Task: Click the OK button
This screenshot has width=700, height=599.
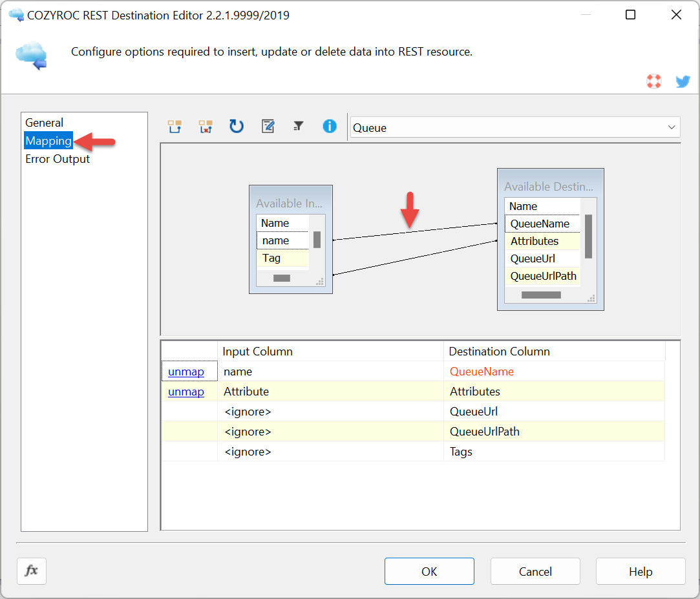Action: (429, 571)
